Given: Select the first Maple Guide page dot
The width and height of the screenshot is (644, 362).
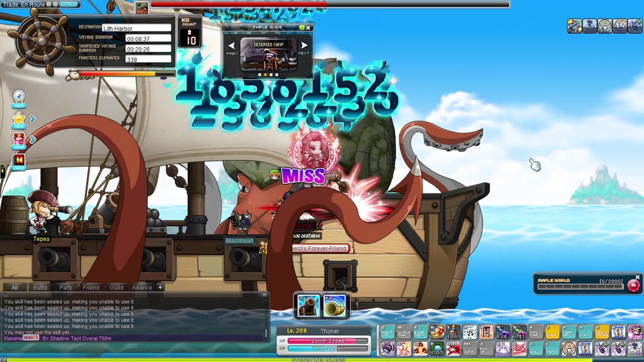Looking at the screenshot, I should point(260,75).
